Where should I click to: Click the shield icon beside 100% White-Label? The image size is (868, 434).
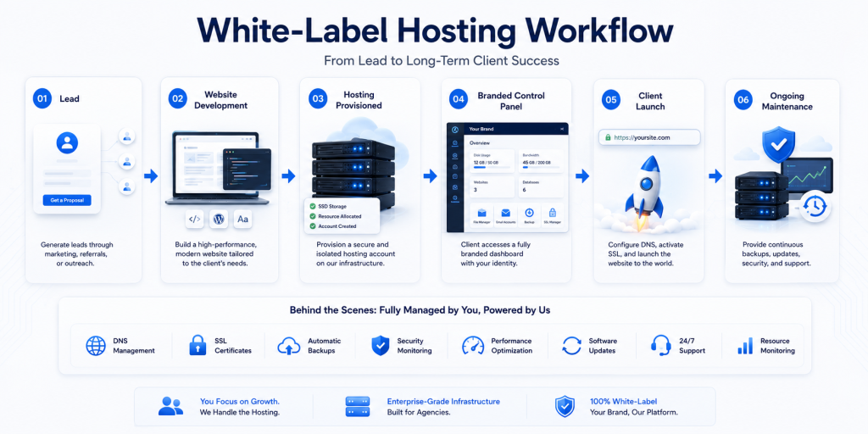point(565,406)
